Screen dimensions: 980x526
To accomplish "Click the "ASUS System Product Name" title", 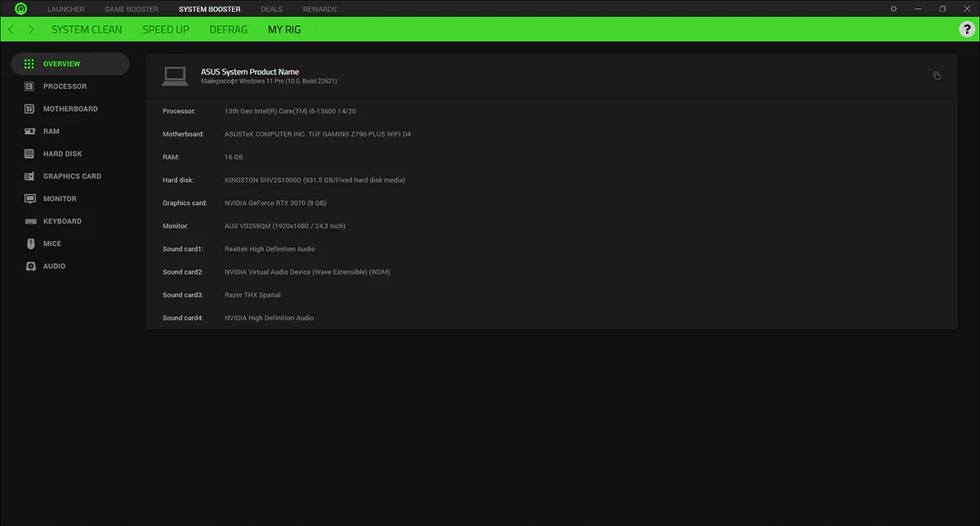I will (x=250, y=72).
